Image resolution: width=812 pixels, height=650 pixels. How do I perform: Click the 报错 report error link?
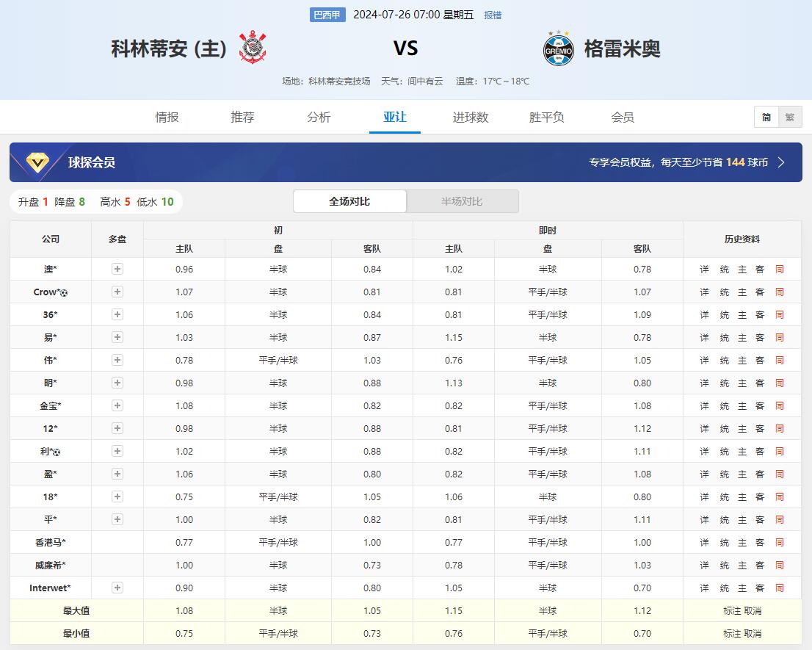pos(493,15)
